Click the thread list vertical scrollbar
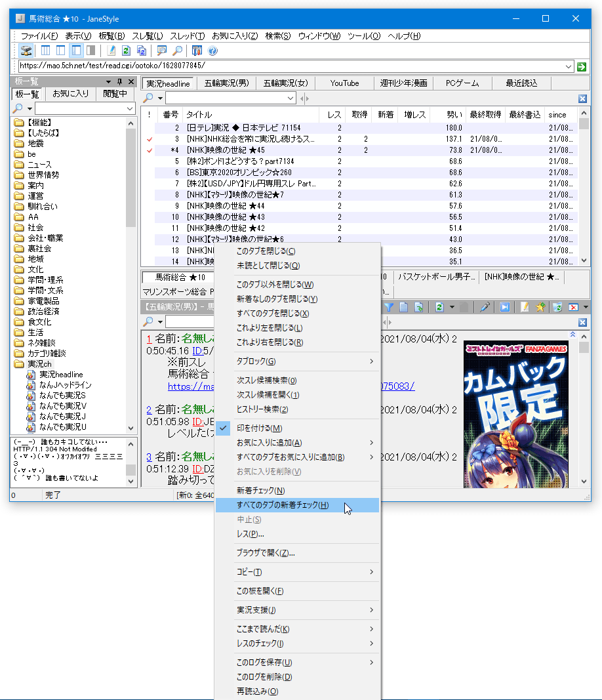 pos(584,186)
